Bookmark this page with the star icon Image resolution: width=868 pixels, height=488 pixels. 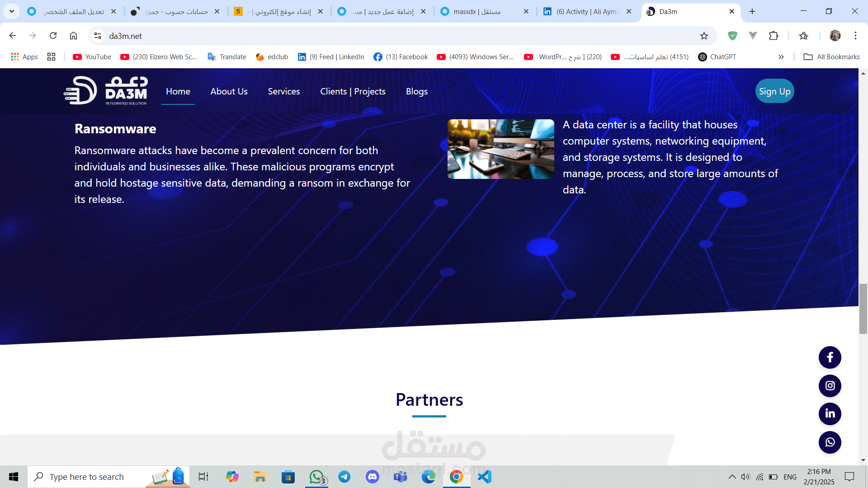[704, 36]
